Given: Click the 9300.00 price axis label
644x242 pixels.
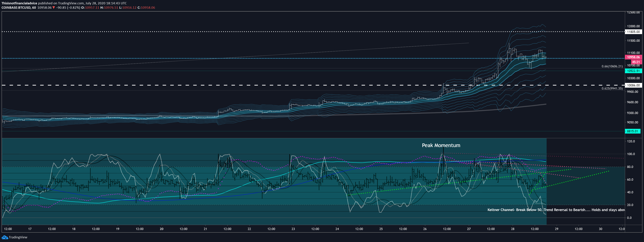Looking at the screenshot, I should (633, 113).
